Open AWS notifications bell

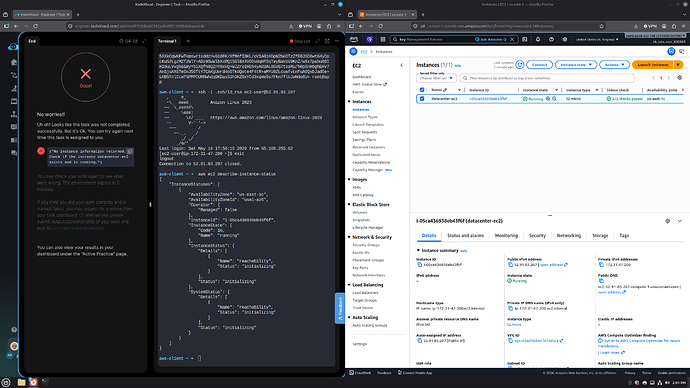[538, 39]
